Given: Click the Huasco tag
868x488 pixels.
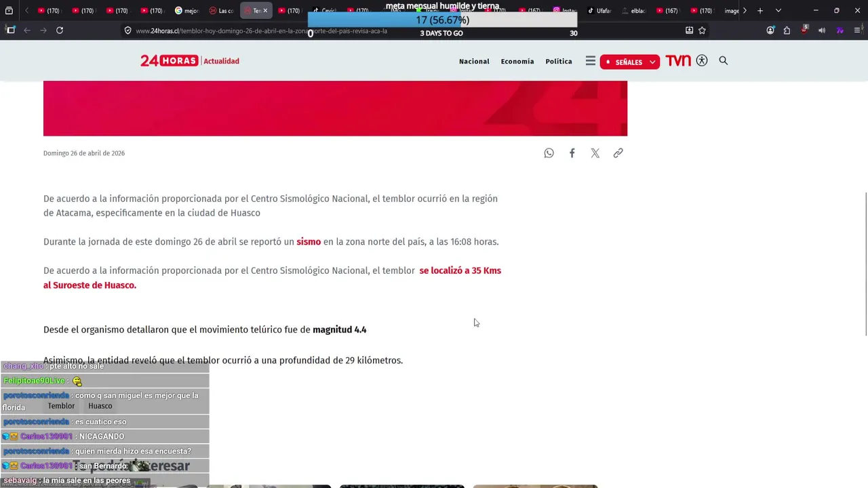Looking at the screenshot, I should 100,406.
